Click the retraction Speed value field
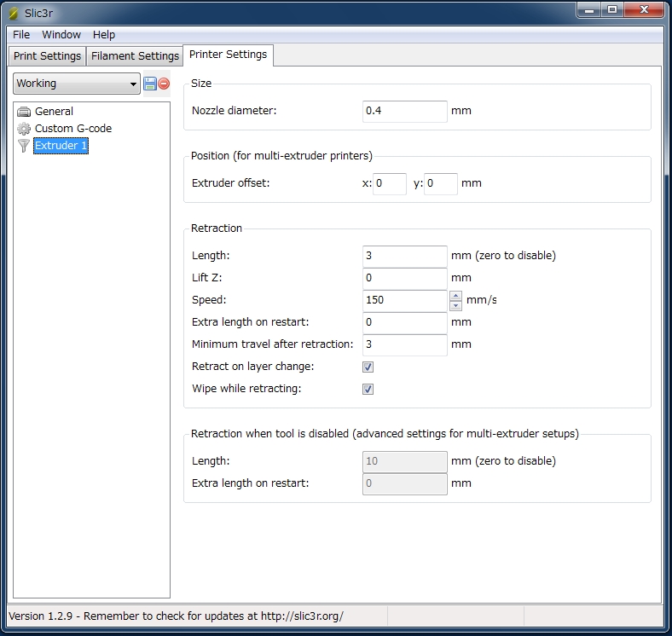Viewport: 672px width, 636px height. click(404, 301)
